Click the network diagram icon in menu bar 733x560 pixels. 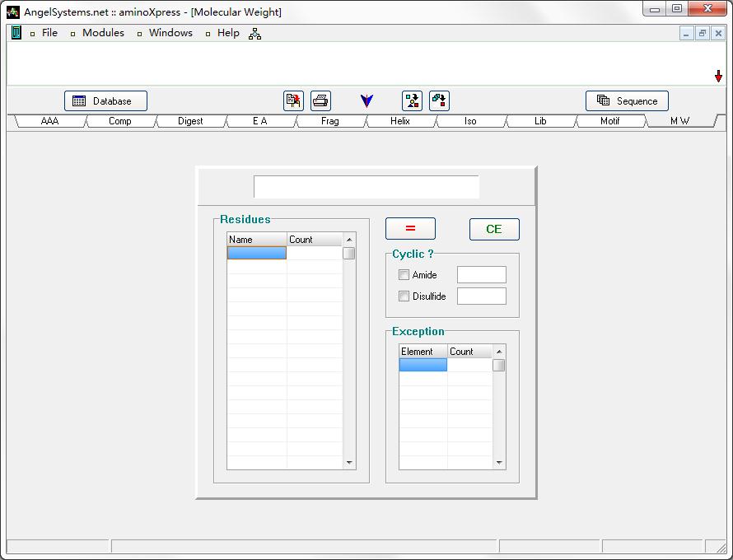254,33
